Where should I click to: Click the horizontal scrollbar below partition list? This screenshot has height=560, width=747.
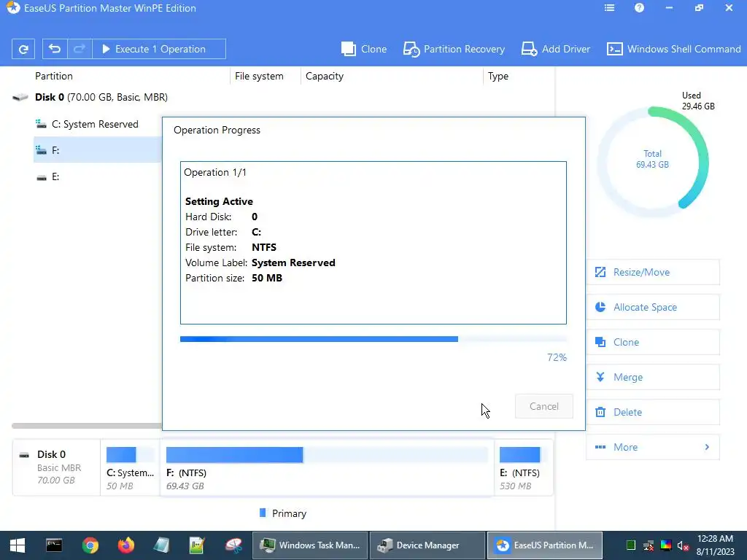[x=87, y=426]
